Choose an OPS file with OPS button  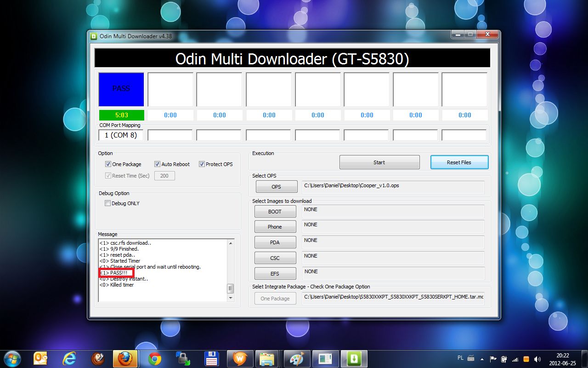click(276, 187)
